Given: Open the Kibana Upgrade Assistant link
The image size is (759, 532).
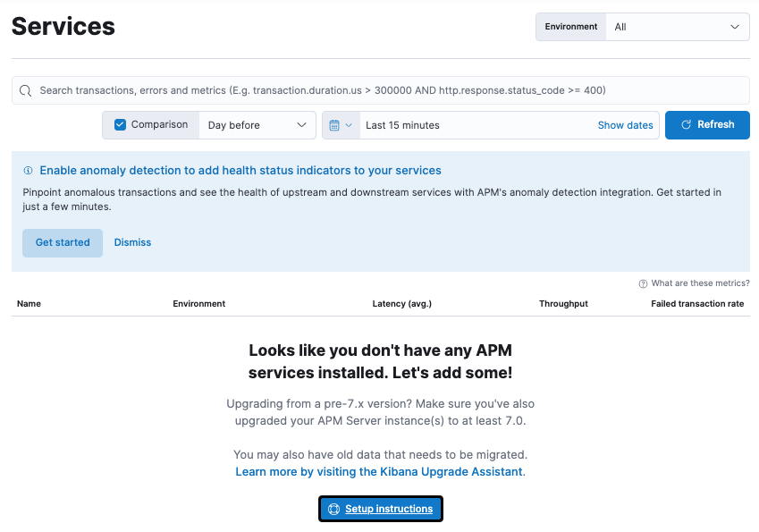Looking at the screenshot, I should pyautogui.click(x=379, y=471).
